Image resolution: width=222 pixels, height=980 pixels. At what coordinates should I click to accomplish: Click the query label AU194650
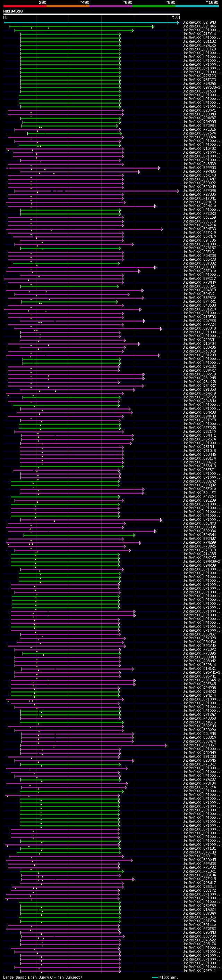point(13,11)
